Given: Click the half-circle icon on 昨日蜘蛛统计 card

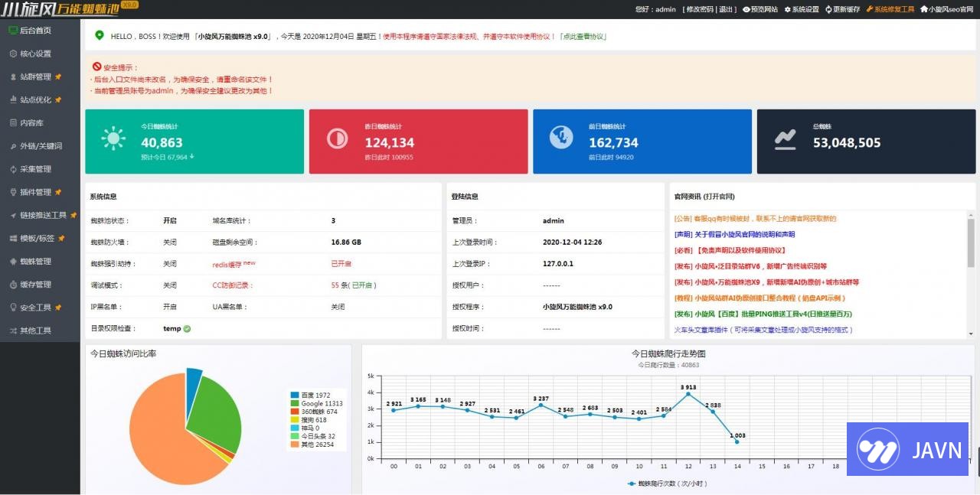Looking at the screenshot, I should 337,138.
